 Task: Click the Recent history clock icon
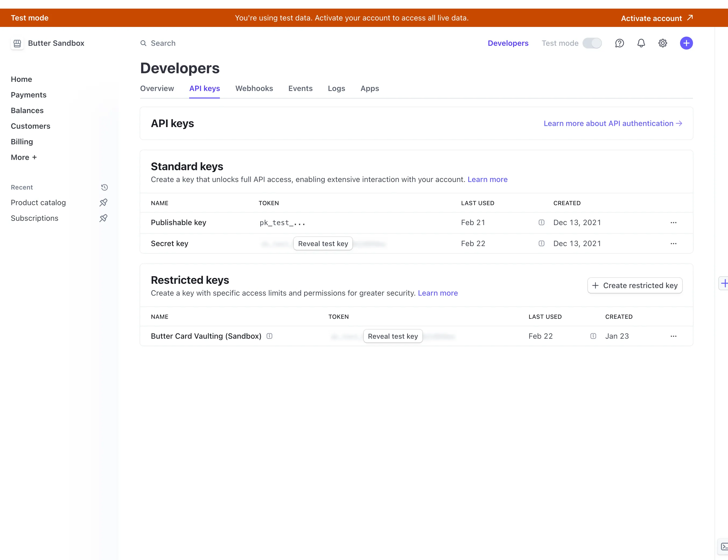104,187
